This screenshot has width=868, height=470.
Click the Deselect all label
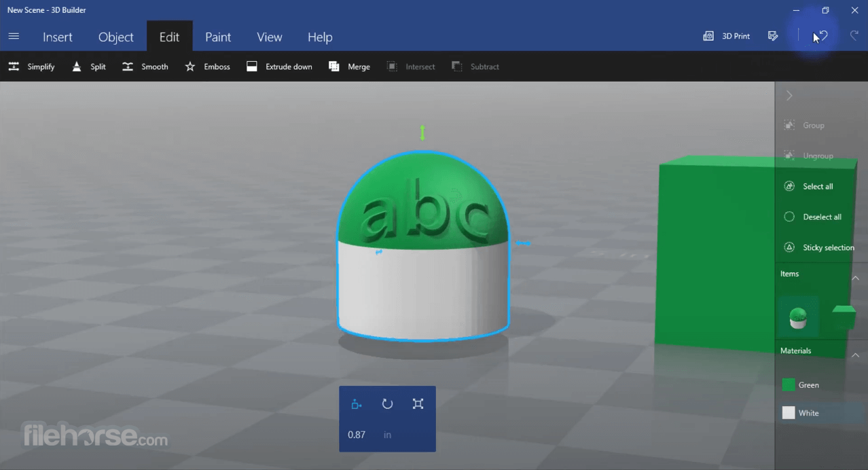[x=822, y=217]
